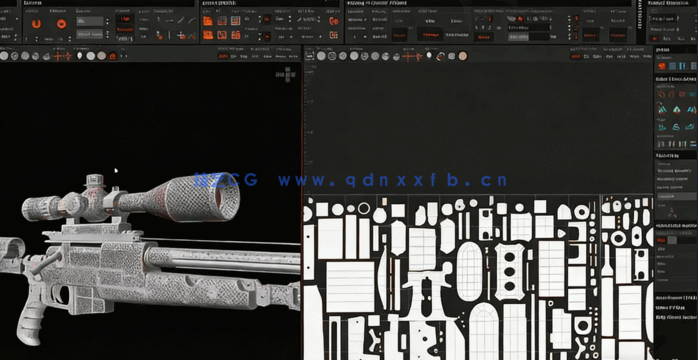
Task: Click the curved line stroke icon in top toolbar
Action: (x=191, y=20)
